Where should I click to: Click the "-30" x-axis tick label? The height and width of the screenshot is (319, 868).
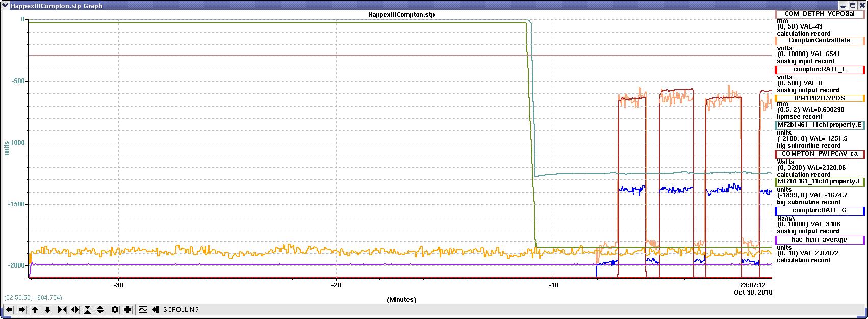pyautogui.click(x=118, y=285)
